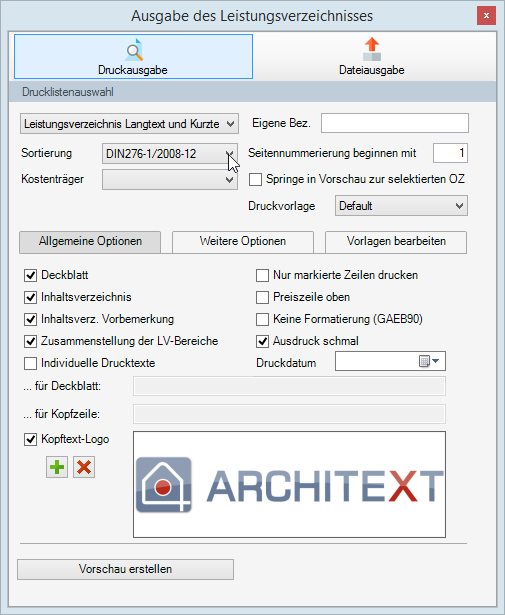Viewport: 505px width, 615px height.
Task: Open the Druckvorlage Default dropdown
Action: coord(401,206)
